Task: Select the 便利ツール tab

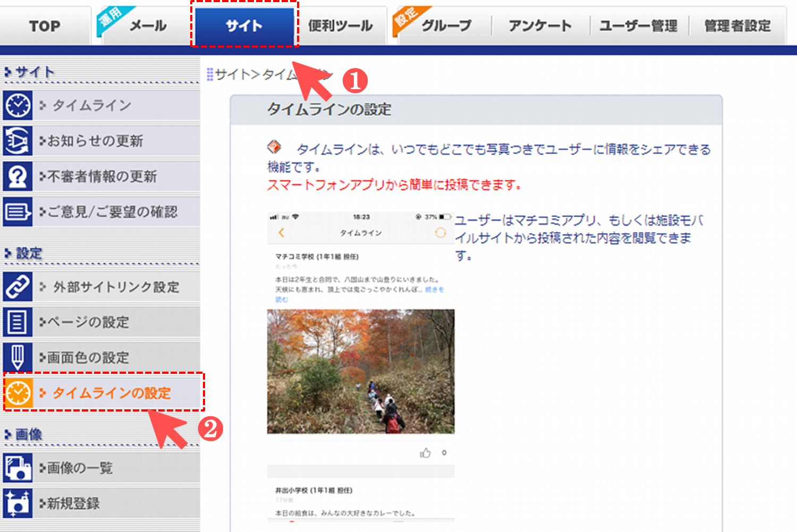Action: [x=340, y=25]
